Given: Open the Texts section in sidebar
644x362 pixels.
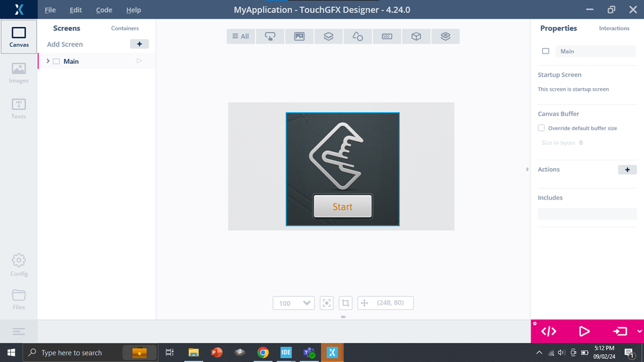Looking at the screenshot, I should pyautogui.click(x=19, y=108).
